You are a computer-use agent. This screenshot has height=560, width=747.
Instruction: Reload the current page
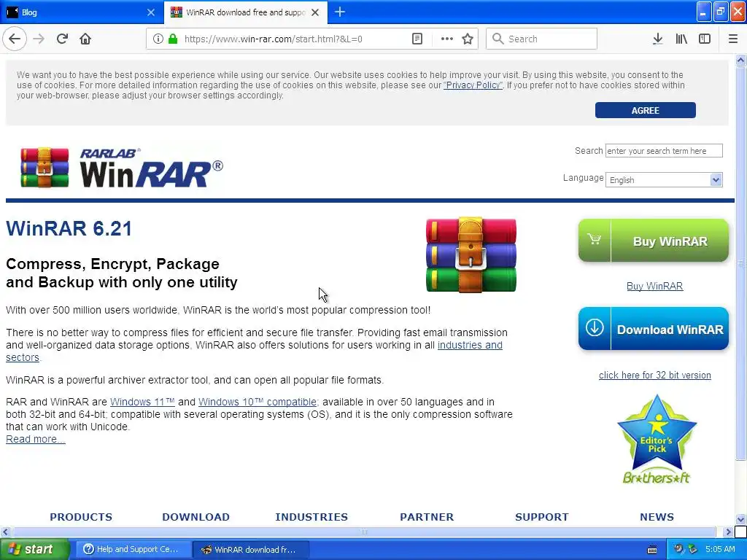pos(62,39)
